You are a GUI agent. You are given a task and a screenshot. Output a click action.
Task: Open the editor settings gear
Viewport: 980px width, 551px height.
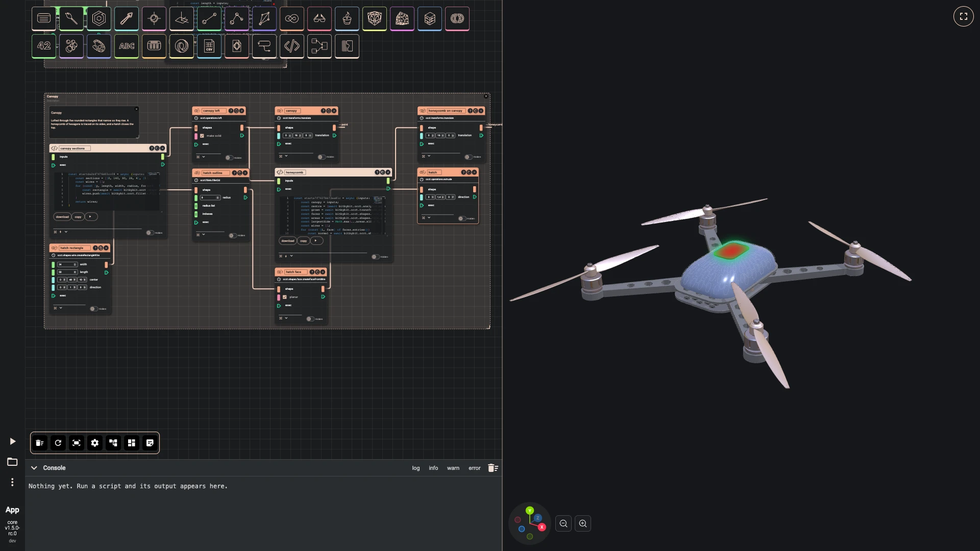coord(95,443)
